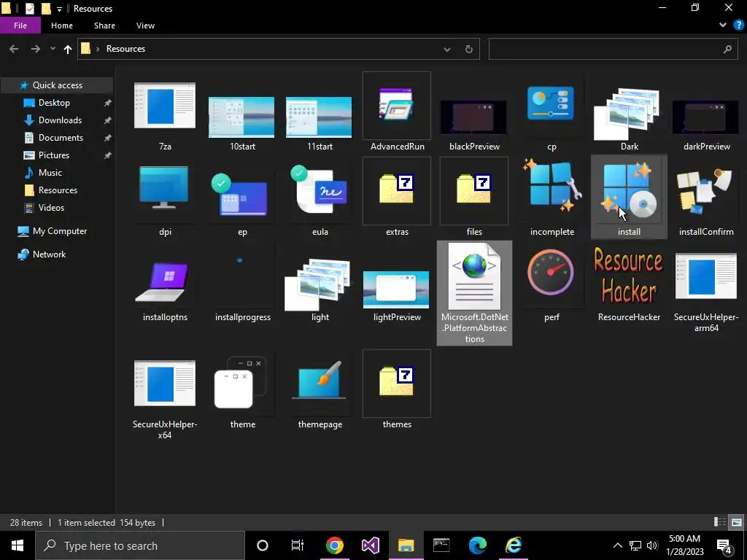Screen dimensions: 747x560
Task: Select the 11start image thumbnail
Action: [x=319, y=117]
